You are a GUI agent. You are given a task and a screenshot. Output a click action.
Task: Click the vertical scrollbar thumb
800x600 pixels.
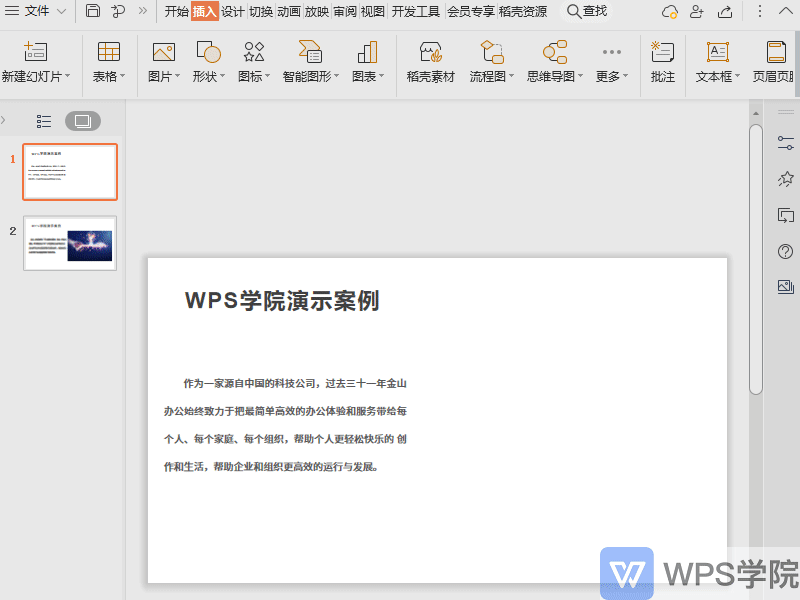click(x=756, y=259)
